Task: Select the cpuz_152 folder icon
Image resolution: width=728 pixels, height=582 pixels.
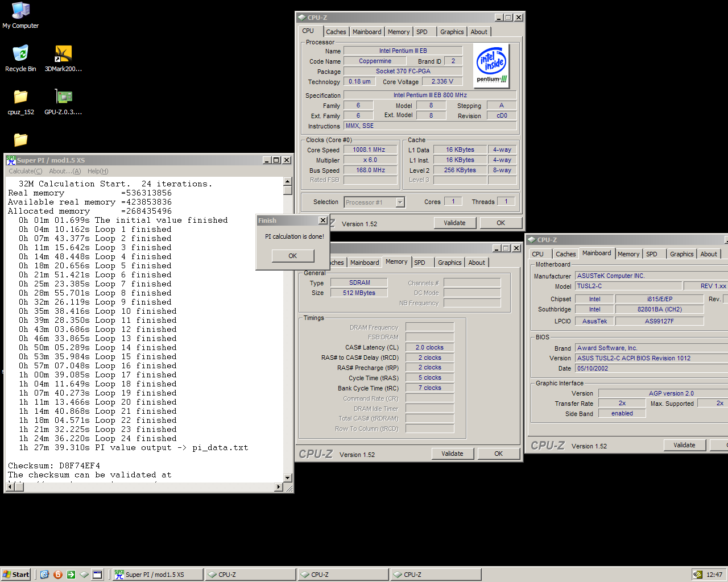Action: tap(20, 102)
